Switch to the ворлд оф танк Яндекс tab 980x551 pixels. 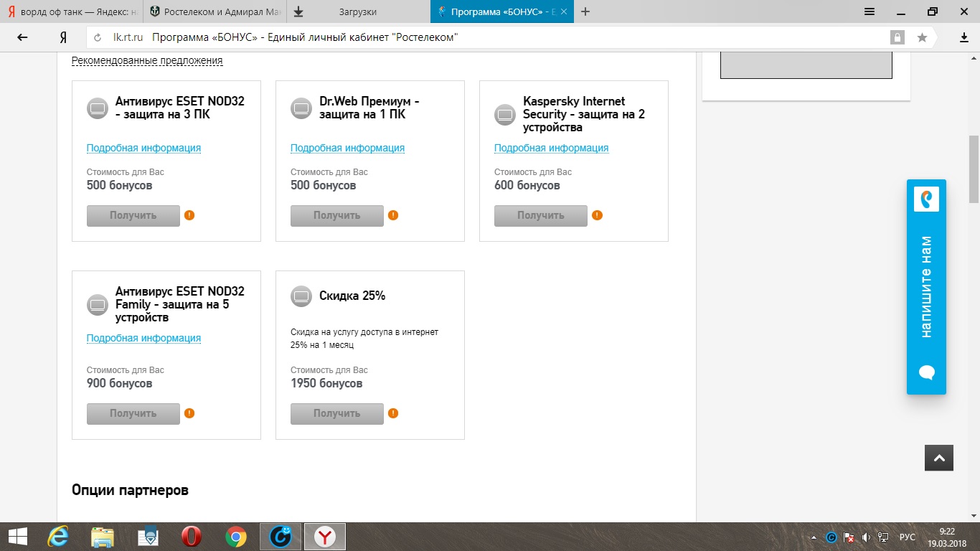click(x=72, y=11)
